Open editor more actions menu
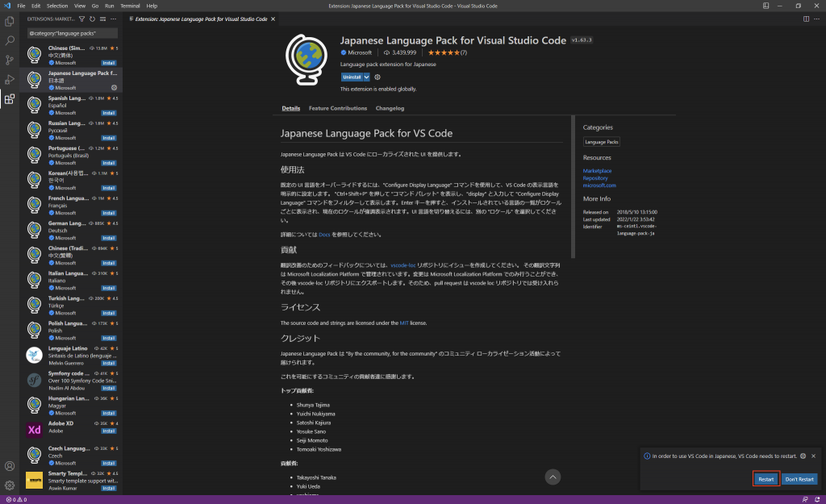 tap(816, 19)
